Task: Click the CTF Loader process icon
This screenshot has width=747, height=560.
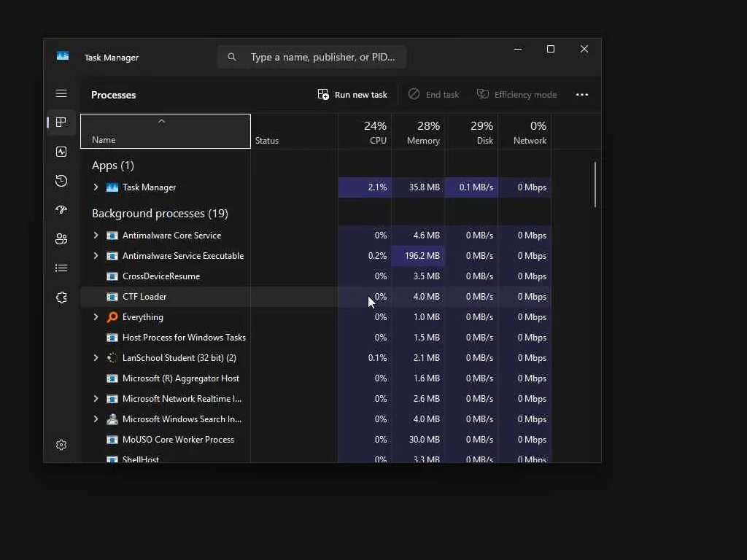Action: (112, 297)
